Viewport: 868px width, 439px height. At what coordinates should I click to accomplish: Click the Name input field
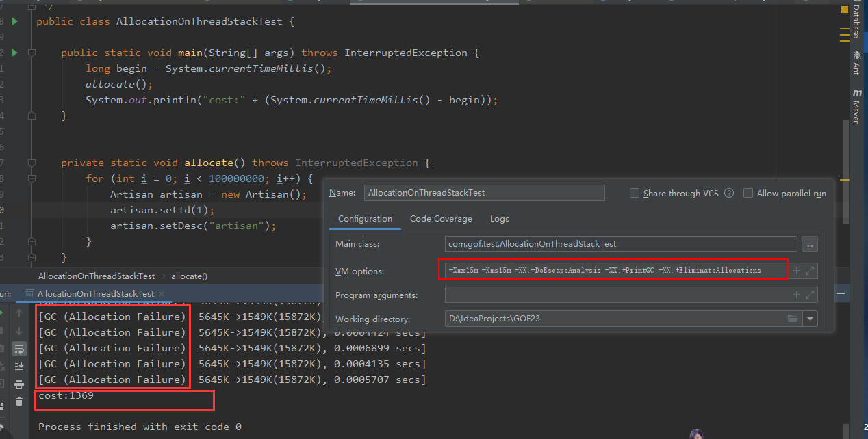[x=485, y=193]
